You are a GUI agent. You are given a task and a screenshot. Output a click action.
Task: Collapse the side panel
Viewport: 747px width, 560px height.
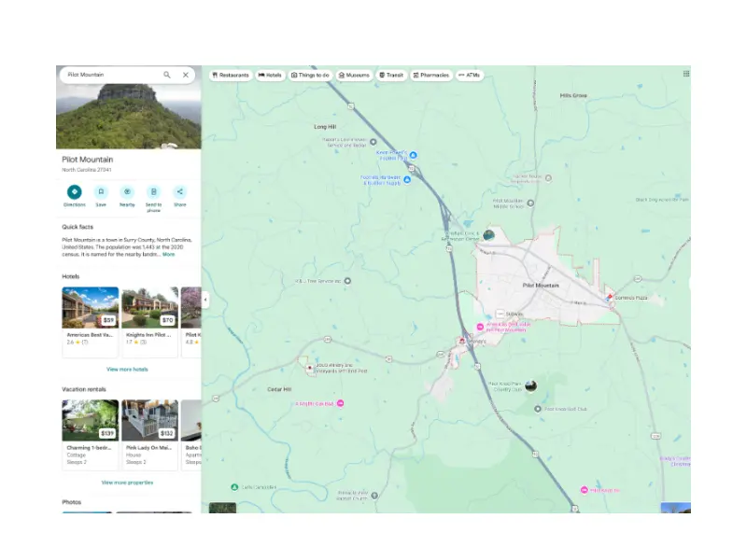pos(205,300)
